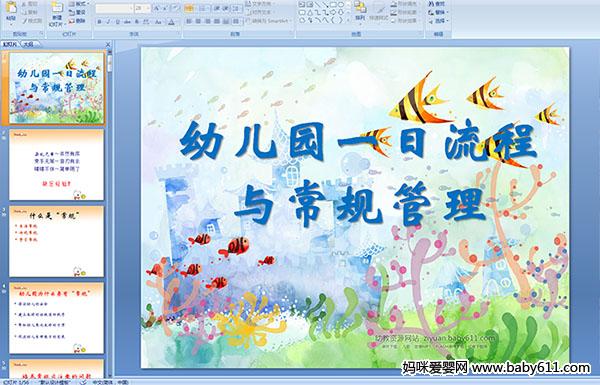Select the third slide thumbnail about 常规

(x=56, y=241)
